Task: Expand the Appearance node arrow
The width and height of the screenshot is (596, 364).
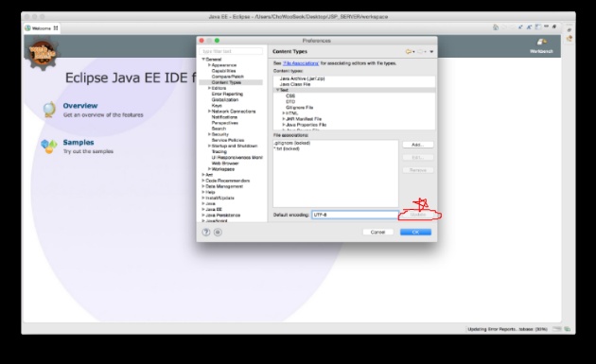Action: pyautogui.click(x=209, y=65)
